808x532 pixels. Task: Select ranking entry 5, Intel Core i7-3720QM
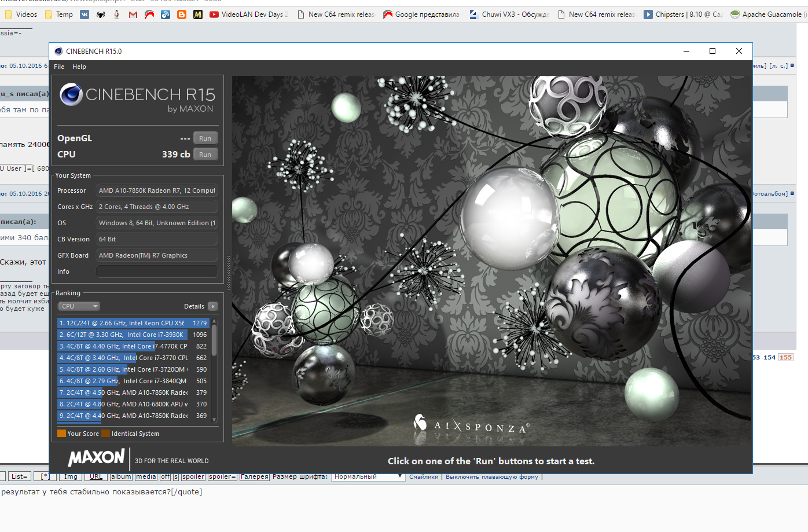[x=133, y=369]
